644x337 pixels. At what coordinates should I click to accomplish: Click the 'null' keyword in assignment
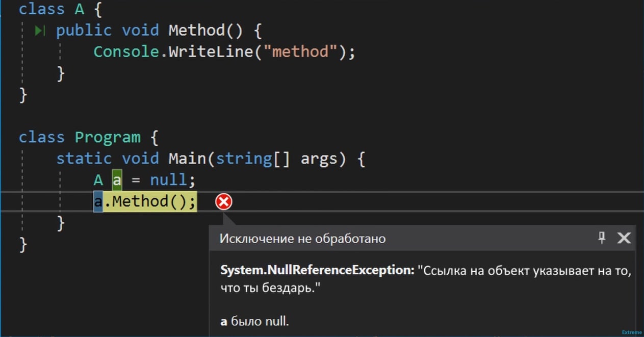point(168,180)
